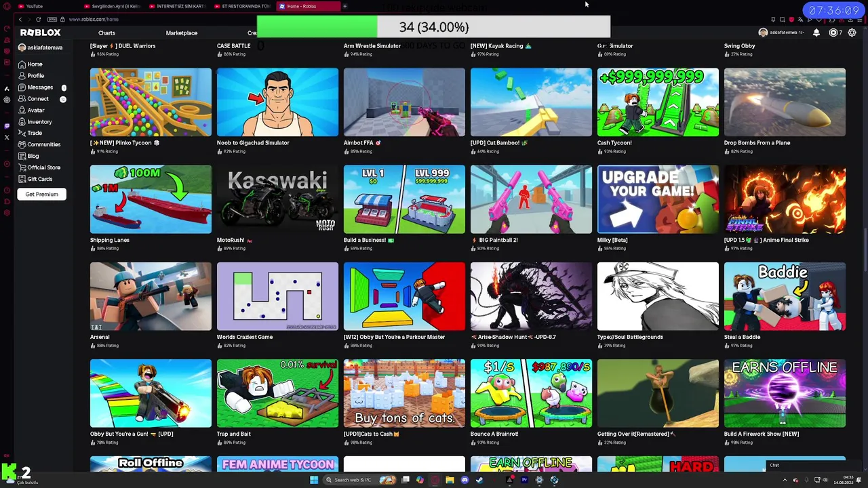The height and width of the screenshot is (488, 868).
Task: Open Gift Cards in the sidebar
Action: (x=35, y=179)
